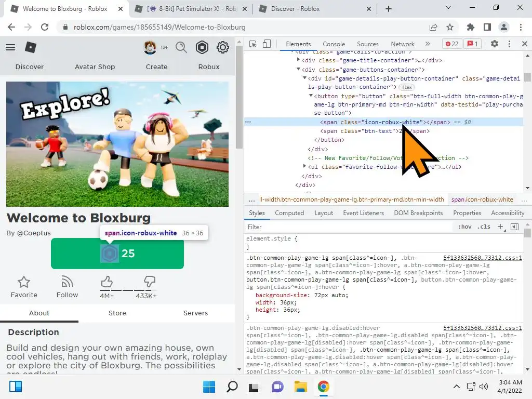Switch to the Console tab

tap(334, 44)
